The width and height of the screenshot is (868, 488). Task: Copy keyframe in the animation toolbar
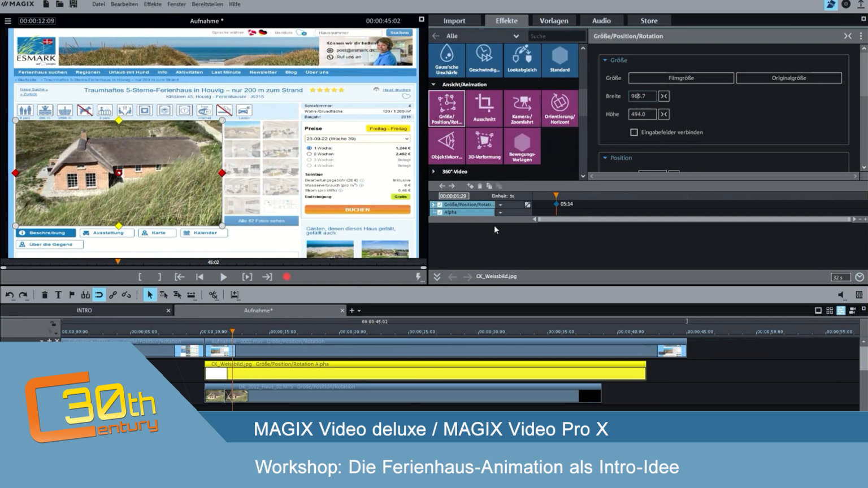(489, 186)
